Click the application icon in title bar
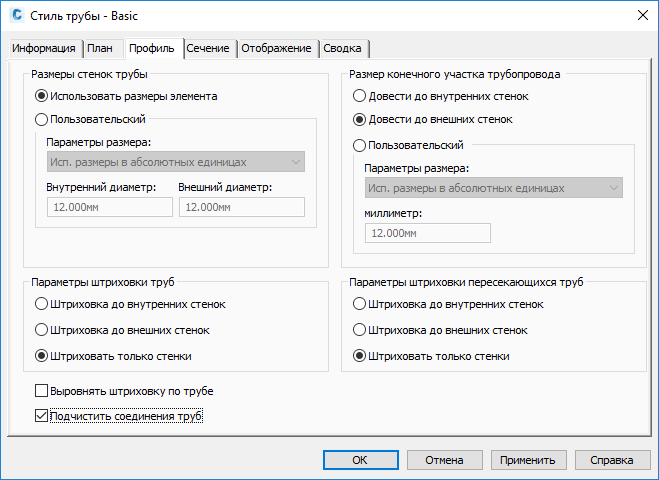Screen dimensions: 659x480 point(16,15)
